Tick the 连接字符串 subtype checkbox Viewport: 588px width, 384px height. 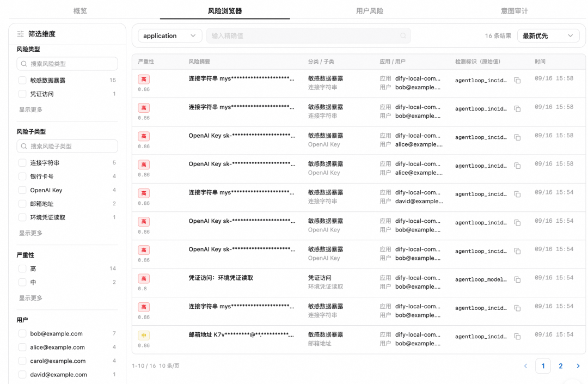pos(22,163)
